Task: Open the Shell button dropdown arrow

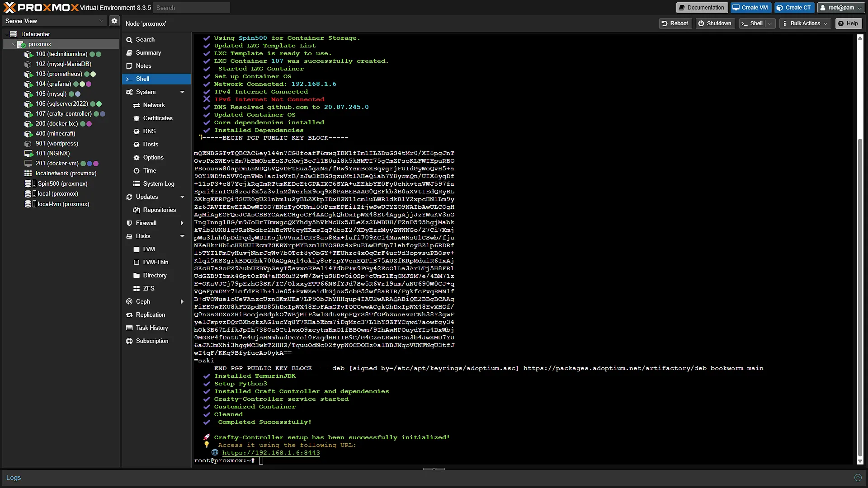Action: [770, 23]
